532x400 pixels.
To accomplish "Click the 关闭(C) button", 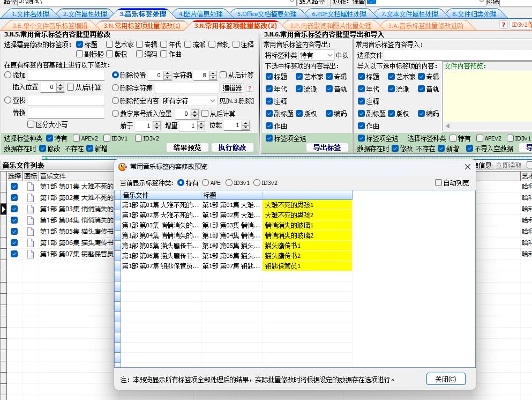I will (x=446, y=379).
